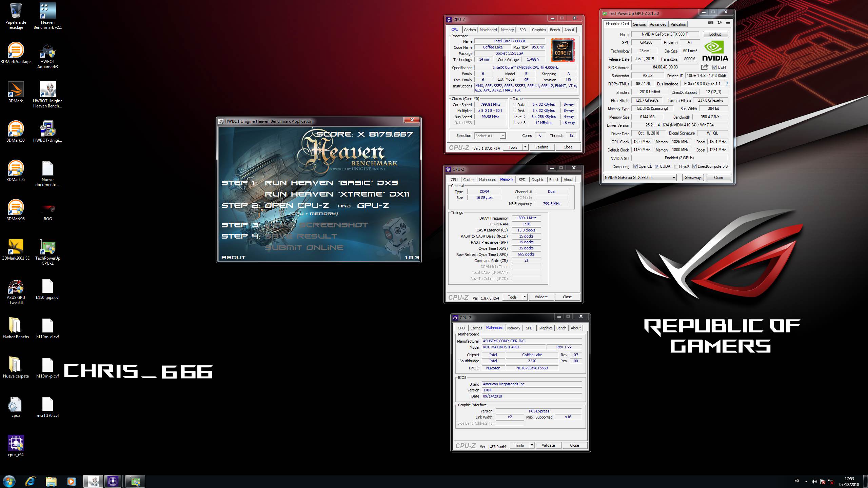Switch to the Advanced tab in GPU-Z
Viewport: 868px width, 488px height.
tap(658, 24)
